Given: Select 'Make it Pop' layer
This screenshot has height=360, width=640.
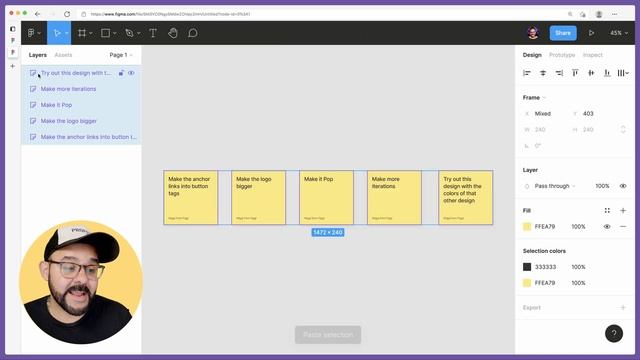Looking at the screenshot, I should click(x=81, y=105).
